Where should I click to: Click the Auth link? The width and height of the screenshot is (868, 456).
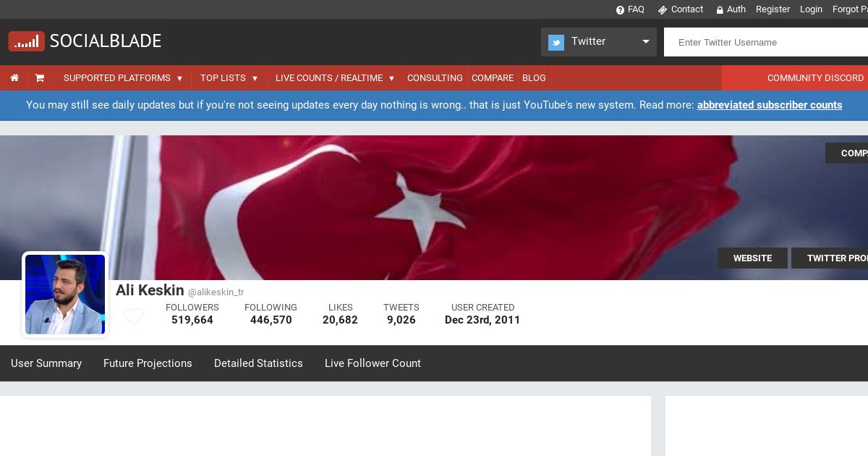(x=736, y=9)
